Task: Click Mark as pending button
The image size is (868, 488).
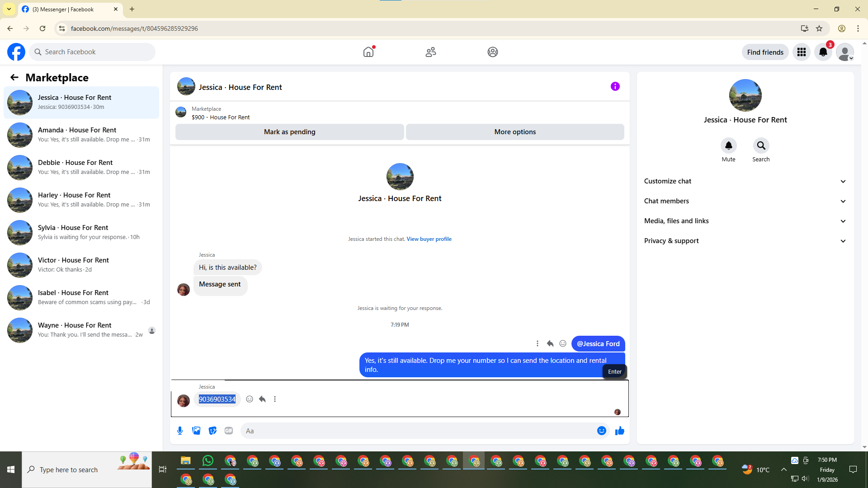Action: [289, 132]
